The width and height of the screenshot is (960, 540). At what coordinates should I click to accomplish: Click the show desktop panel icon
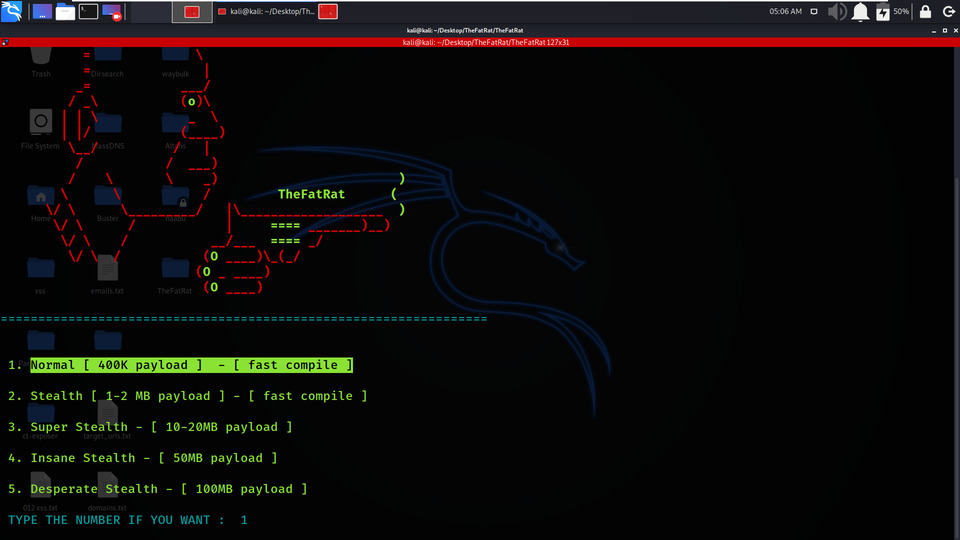[42, 12]
